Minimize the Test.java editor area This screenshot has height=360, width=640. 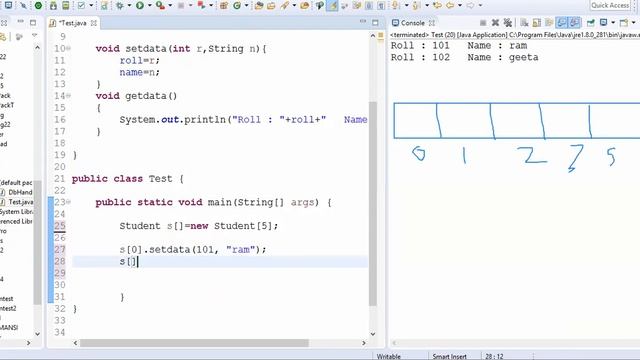pos(362,22)
